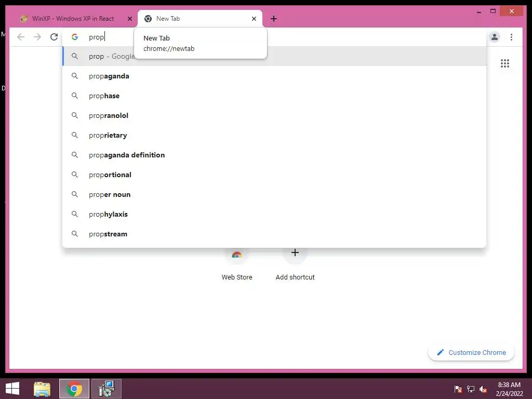Click search icon beside proprietary

(75, 135)
